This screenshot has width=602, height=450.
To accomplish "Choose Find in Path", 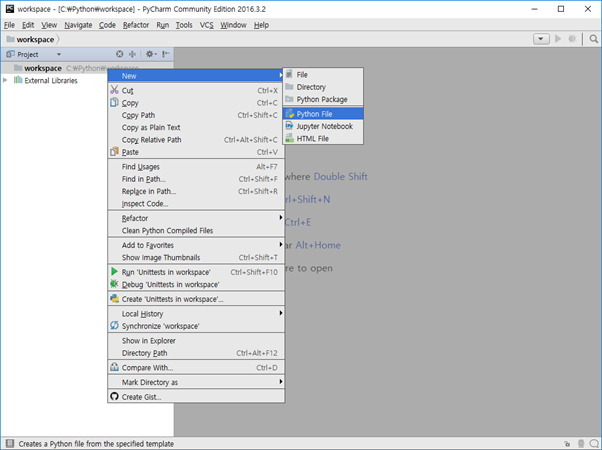I will [196, 179].
